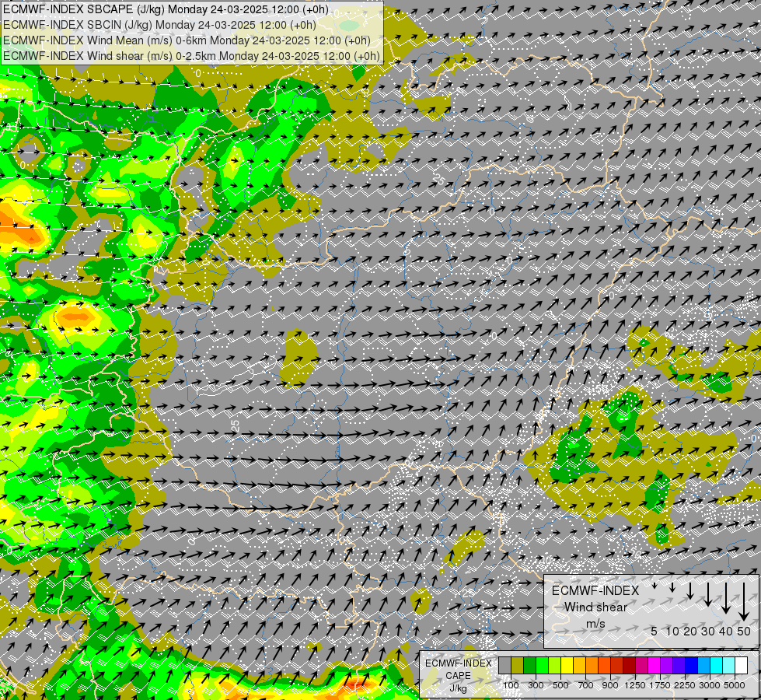Click the olive CAPE legend swatch
761x700 pixels.
[x=518, y=666]
